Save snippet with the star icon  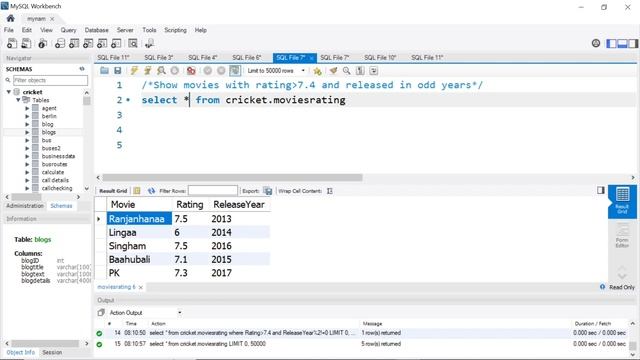click(317, 71)
